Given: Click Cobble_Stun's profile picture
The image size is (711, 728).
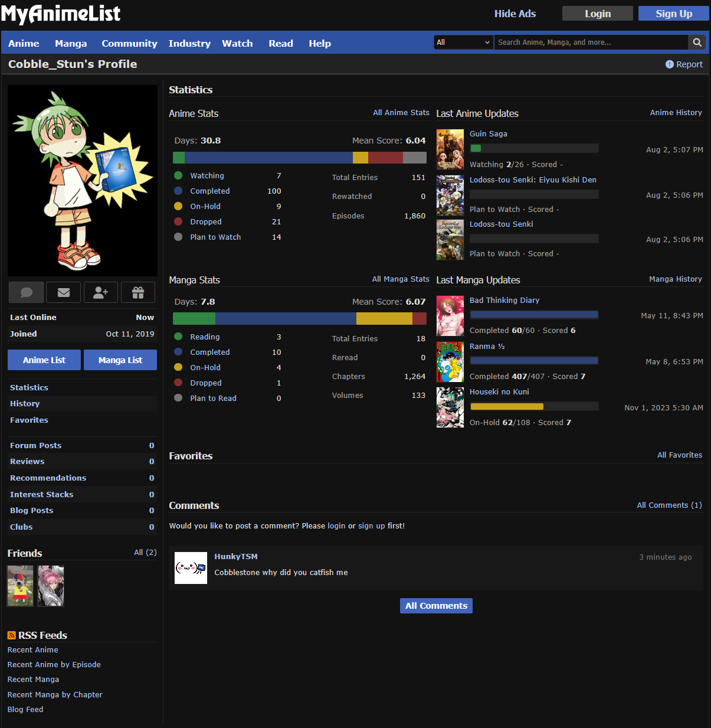Looking at the screenshot, I should [83, 181].
